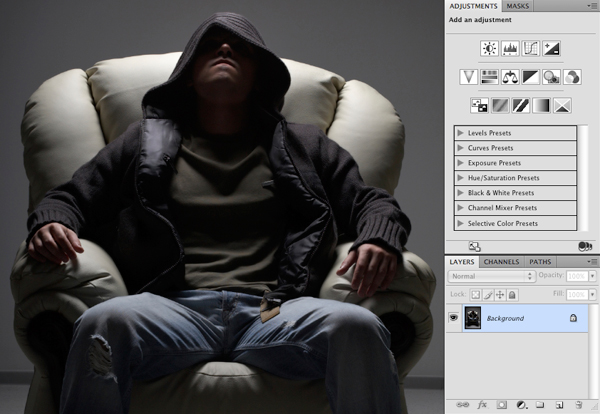Image resolution: width=600 pixels, height=414 pixels.
Task: Switch to the Masks tab
Action: click(x=519, y=6)
